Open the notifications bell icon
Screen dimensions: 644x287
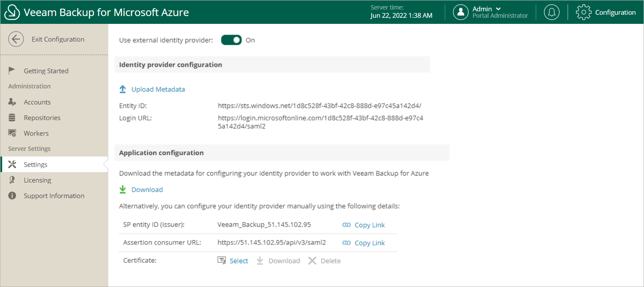click(x=551, y=12)
